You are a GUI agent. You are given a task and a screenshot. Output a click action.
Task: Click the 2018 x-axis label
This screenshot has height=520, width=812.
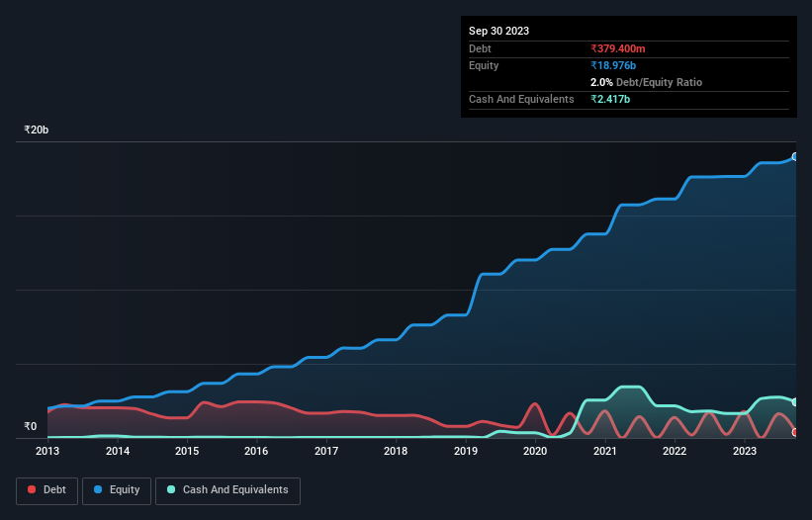396,451
